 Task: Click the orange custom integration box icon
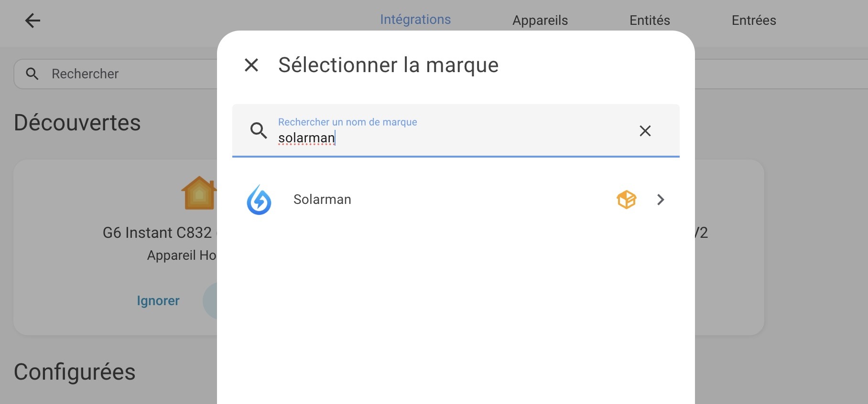pyautogui.click(x=626, y=200)
